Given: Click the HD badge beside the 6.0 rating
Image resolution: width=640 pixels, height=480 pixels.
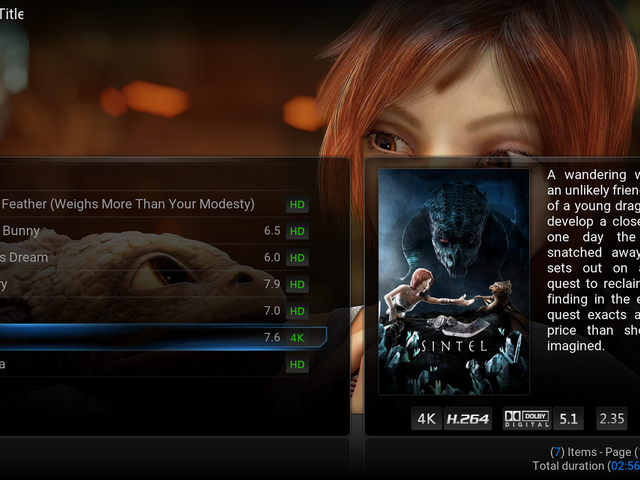Looking at the screenshot, I should click(x=297, y=258).
